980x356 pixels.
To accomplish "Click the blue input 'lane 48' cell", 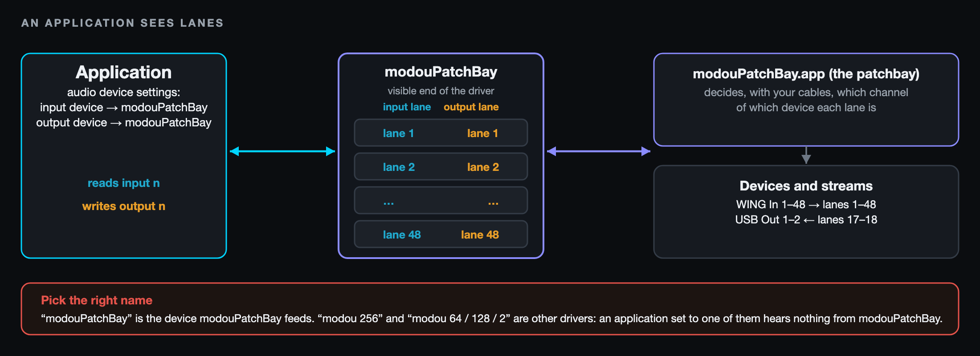I will 402,235.
